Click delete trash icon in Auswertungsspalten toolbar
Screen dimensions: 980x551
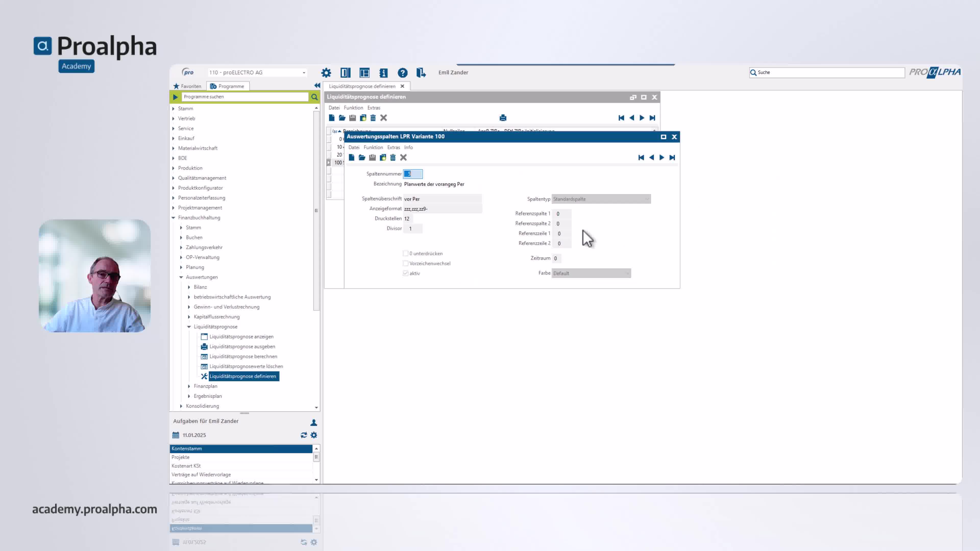(x=393, y=157)
